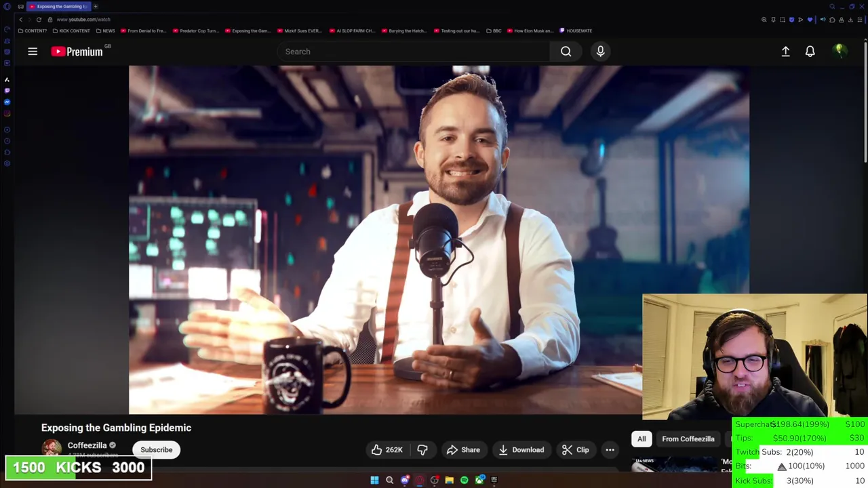This screenshot has height=488, width=868.
Task: Click the page vertical scrollbar
Action: click(x=865, y=102)
